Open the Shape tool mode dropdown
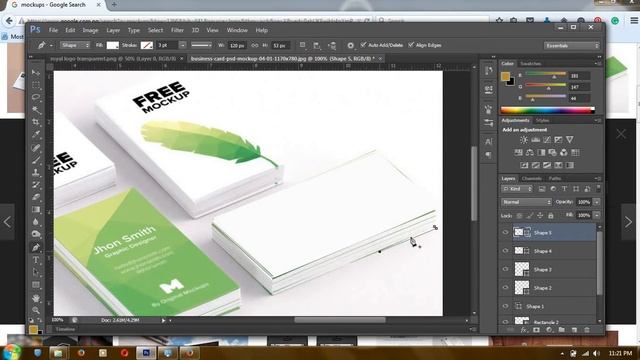This screenshot has height=360, width=640. click(x=76, y=45)
